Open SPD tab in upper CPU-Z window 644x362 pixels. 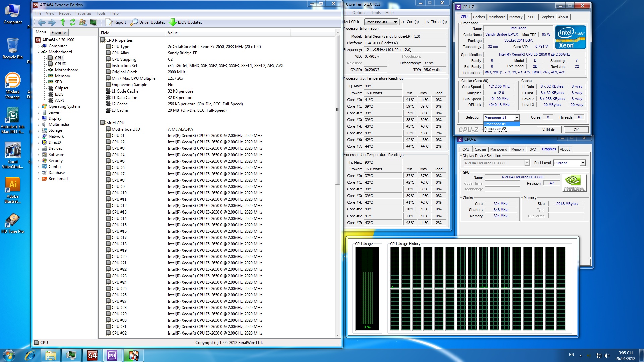pyautogui.click(x=531, y=17)
